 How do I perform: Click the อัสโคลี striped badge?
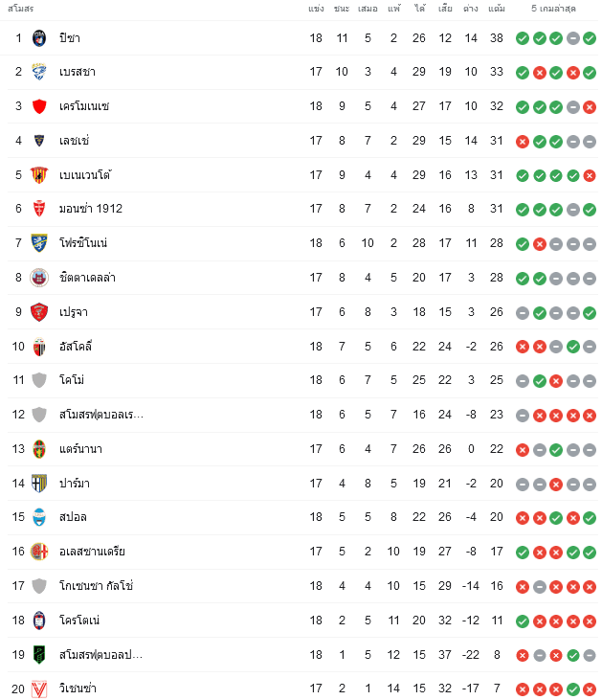(39, 347)
